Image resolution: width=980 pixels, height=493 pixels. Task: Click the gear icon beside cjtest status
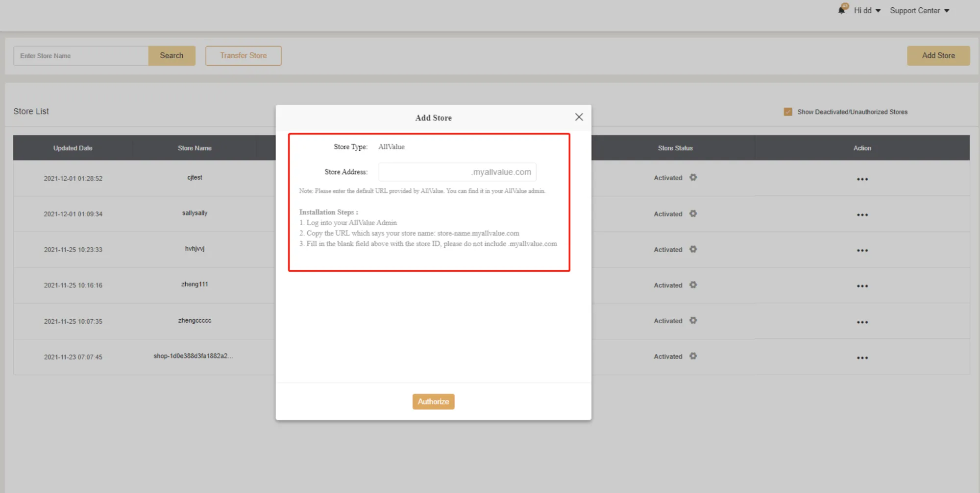point(693,178)
